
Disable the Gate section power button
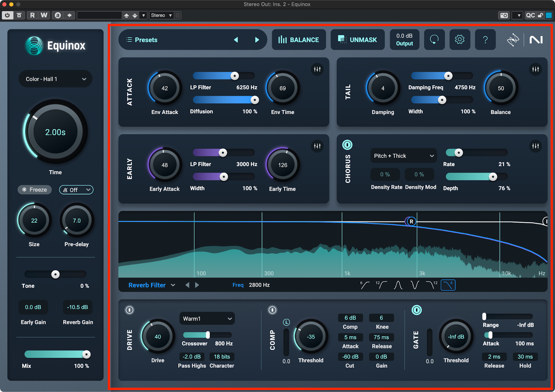pyautogui.click(x=416, y=310)
